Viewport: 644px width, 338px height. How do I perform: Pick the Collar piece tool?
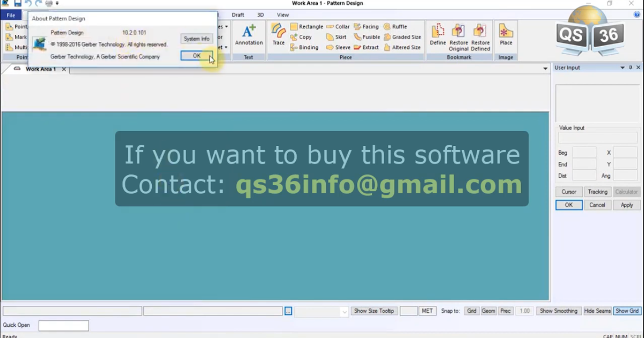338,27
